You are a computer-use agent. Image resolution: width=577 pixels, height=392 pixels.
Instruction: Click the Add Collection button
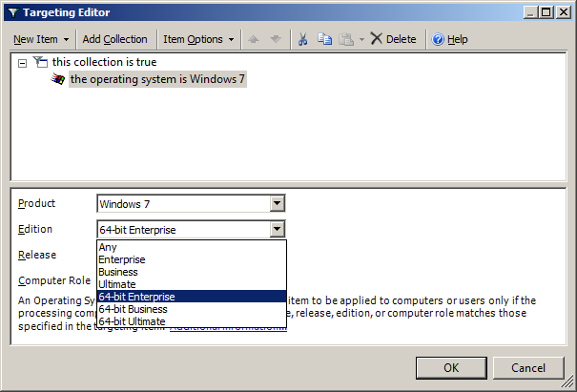[x=114, y=39]
